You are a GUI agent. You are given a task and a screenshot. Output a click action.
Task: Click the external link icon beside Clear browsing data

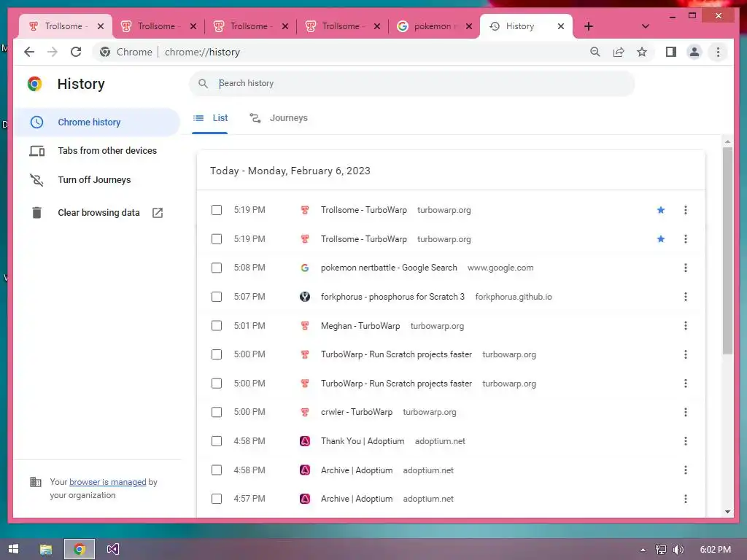pyautogui.click(x=158, y=213)
